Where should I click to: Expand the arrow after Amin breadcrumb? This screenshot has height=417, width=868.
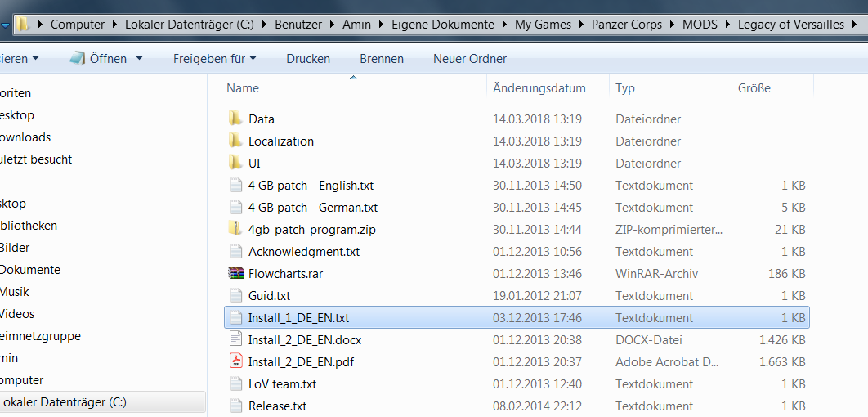(381, 25)
